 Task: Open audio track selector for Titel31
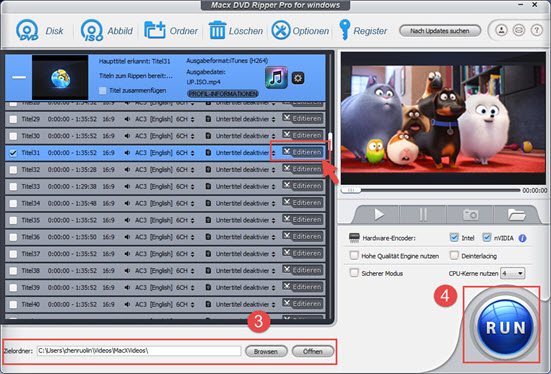pyautogui.click(x=193, y=153)
